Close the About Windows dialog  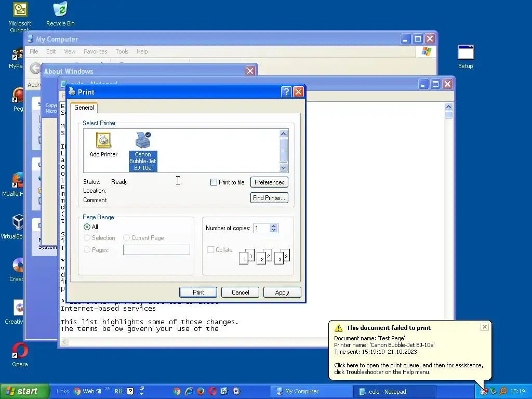click(x=250, y=71)
